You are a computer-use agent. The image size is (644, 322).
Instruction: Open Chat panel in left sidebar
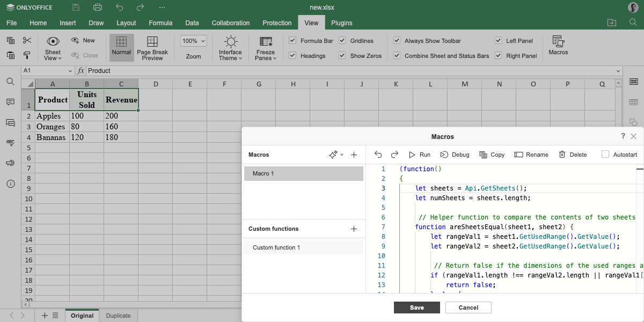(10, 122)
